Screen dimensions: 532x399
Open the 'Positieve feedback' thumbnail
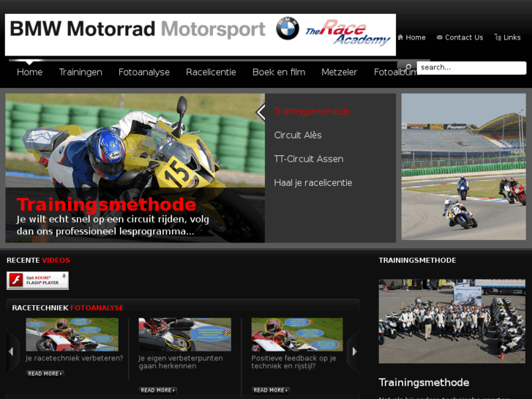coord(297,335)
